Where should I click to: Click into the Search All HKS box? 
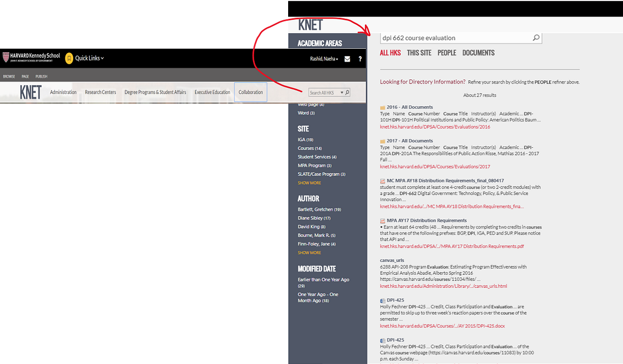[x=323, y=93]
